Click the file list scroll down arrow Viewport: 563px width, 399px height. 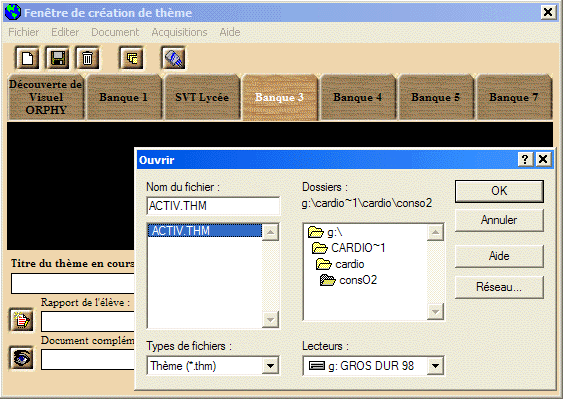point(270,319)
